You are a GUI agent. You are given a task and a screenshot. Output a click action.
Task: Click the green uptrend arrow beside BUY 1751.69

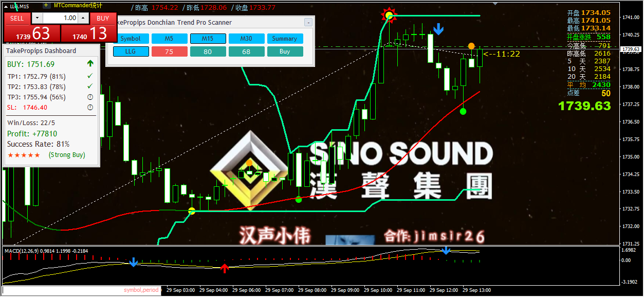pyautogui.click(x=90, y=63)
